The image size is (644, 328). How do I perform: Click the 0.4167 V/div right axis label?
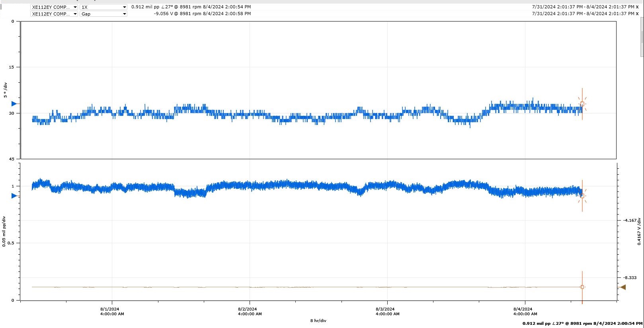pos(639,231)
